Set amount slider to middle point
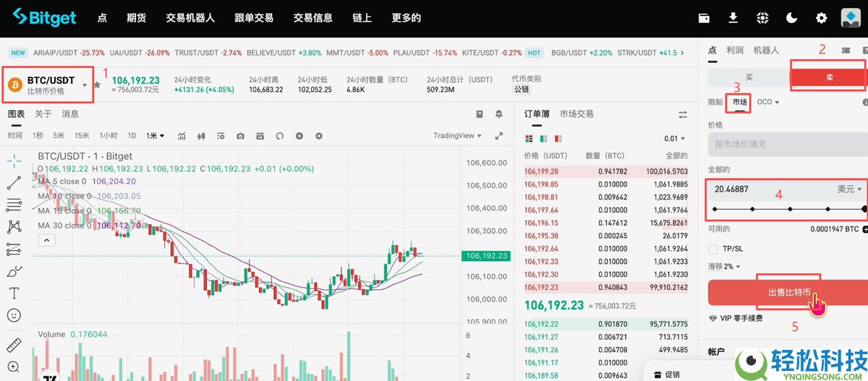868x381 pixels. coord(790,209)
